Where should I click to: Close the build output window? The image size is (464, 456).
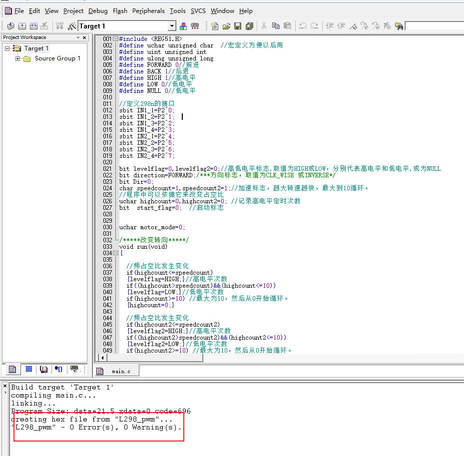point(5,386)
